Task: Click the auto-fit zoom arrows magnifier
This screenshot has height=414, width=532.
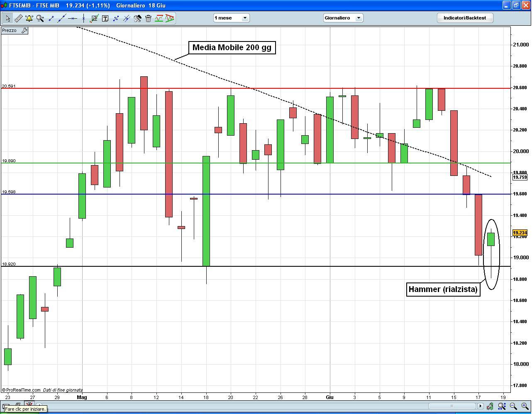Action: tap(502, 406)
